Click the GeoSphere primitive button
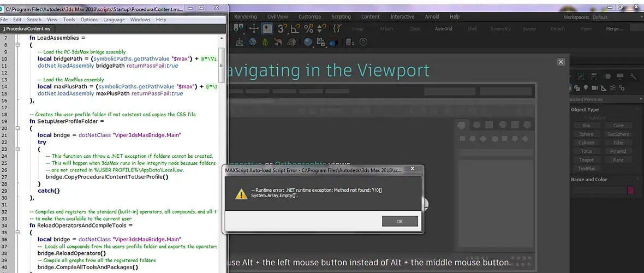Screen dimensions: 644x273 (x=618, y=134)
